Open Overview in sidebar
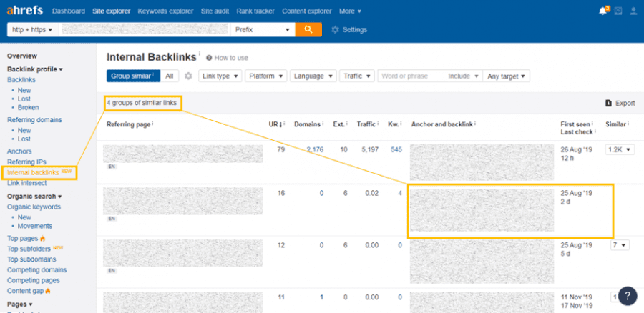Image resolution: width=644 pixels, height=313 pixels. [x=22, y=56]
